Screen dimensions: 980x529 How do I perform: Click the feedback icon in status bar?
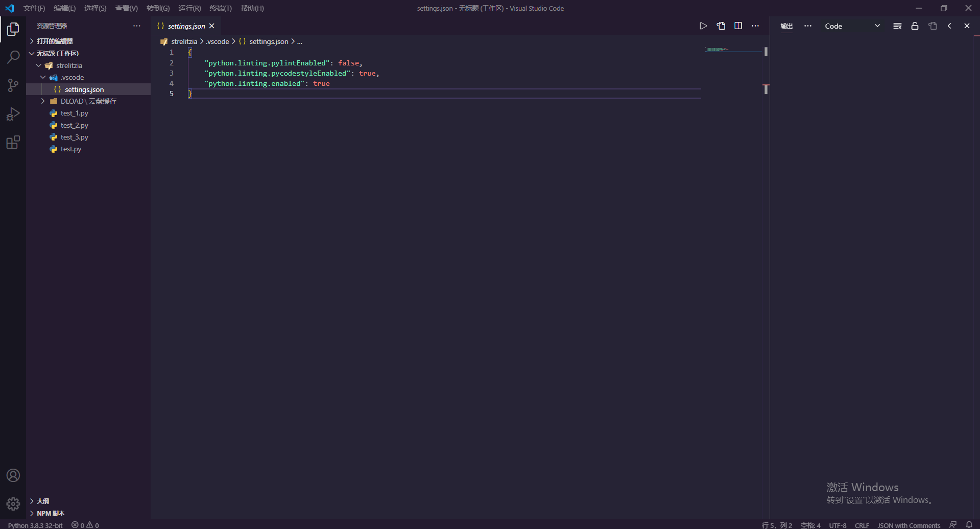click(953, 525)
